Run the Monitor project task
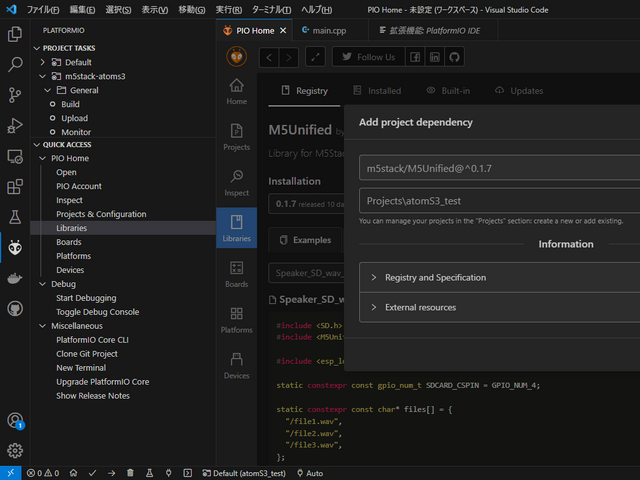Image resolution: width=640 pixels, height=480 pixels. 76,132
